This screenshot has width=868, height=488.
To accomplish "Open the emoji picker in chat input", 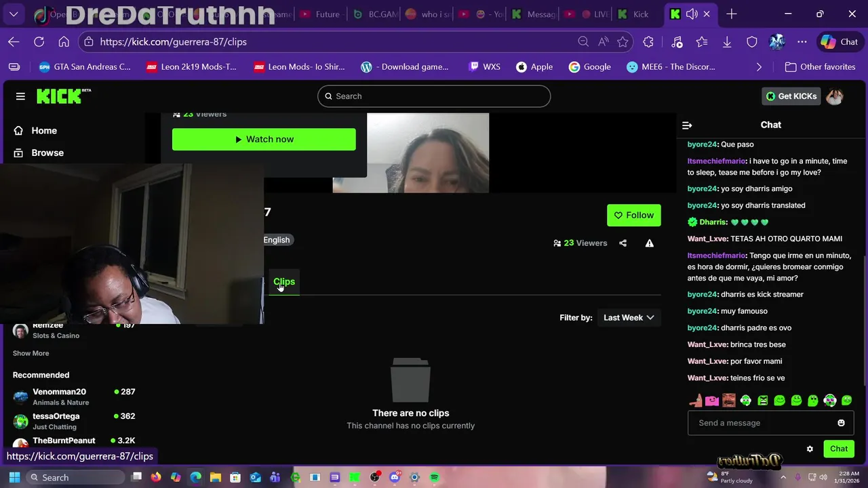I will pos(841,423).
